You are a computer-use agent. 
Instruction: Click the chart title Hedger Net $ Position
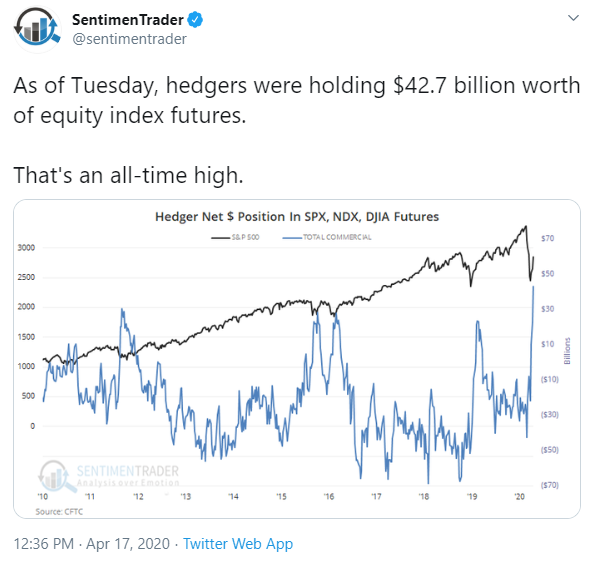297,217
